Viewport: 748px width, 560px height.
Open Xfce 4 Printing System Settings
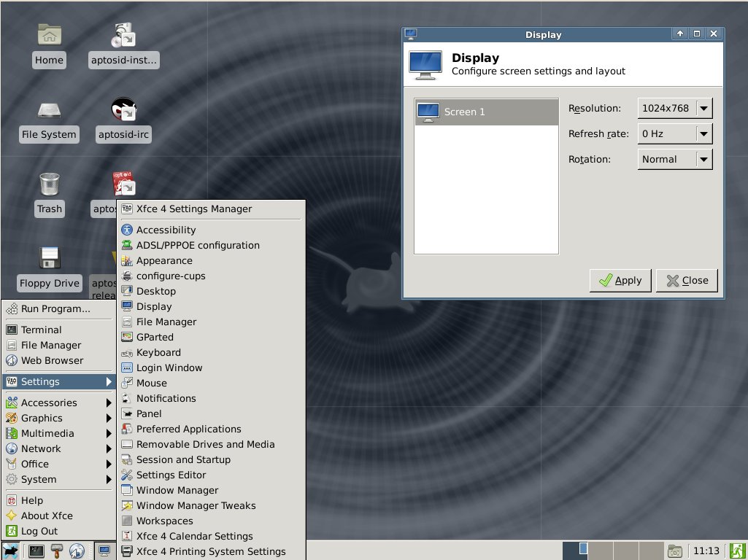point(211,551)
